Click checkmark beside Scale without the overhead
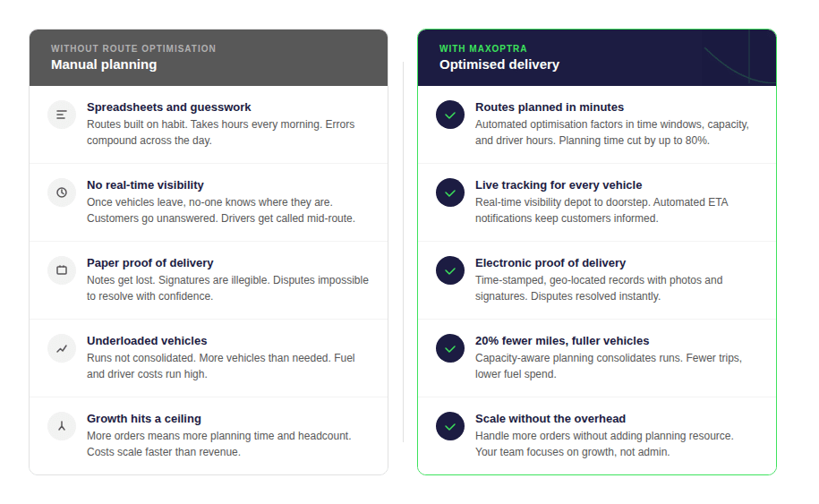Image resolution: width=819 pixels, height=504 pixels. coord(450,426)
